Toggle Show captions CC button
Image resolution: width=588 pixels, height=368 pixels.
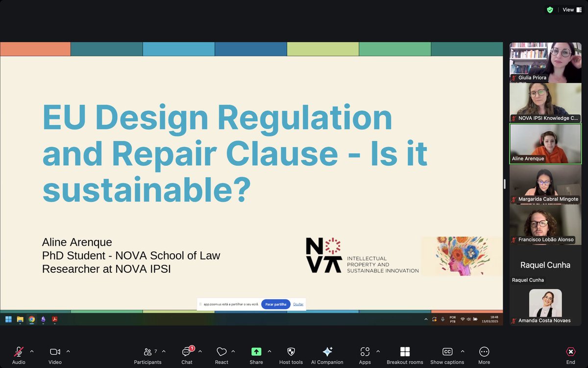click(447, 355)
